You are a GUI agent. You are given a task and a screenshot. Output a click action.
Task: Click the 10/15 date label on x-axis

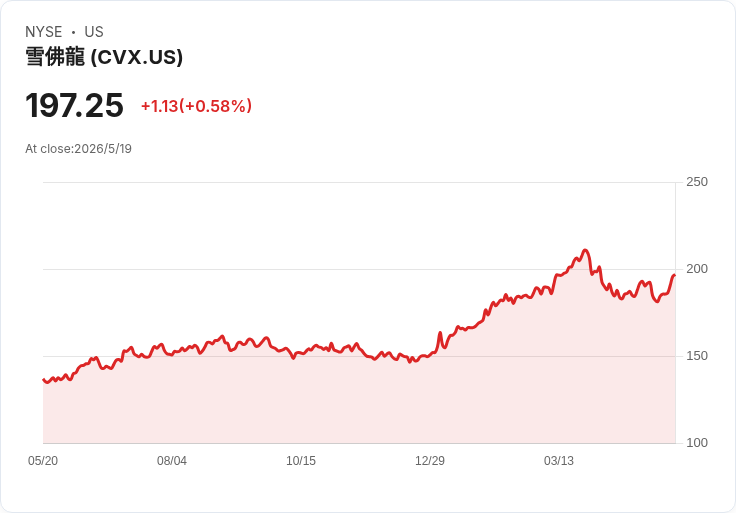(x=301, y=461)
